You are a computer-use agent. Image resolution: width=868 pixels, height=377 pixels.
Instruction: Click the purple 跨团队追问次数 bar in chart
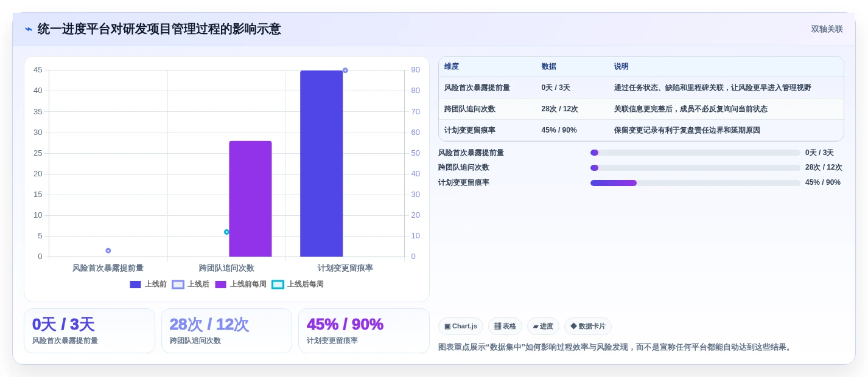tap(250, 199)
